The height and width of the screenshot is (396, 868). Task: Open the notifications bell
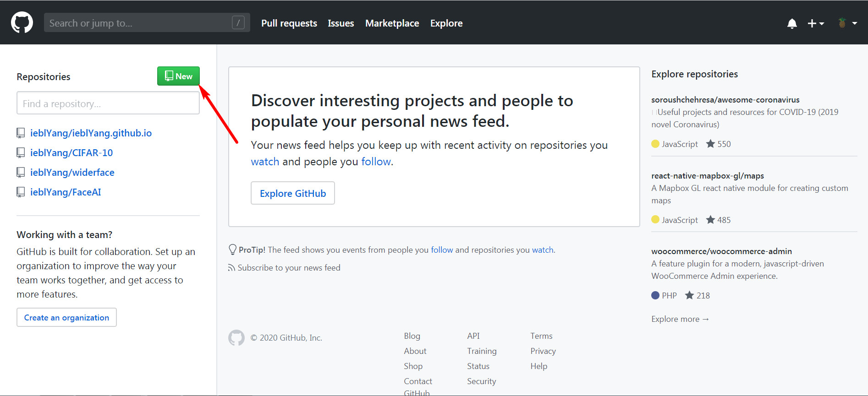[x=792, y=23]
